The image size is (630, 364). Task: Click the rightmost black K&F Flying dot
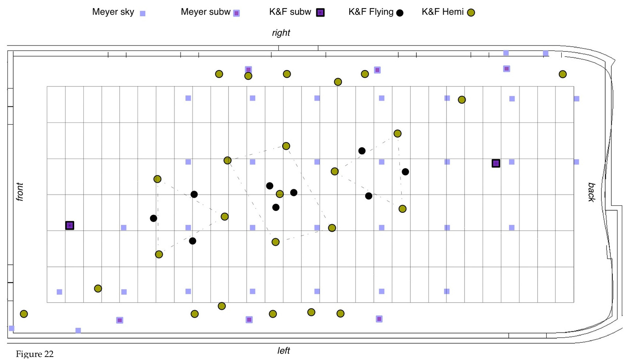[x=405, y=172]
